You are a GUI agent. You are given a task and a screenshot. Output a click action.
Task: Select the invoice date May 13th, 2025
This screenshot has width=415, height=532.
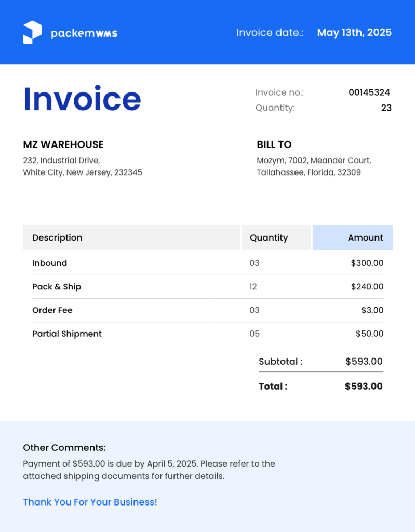click(x=354, y=33)
